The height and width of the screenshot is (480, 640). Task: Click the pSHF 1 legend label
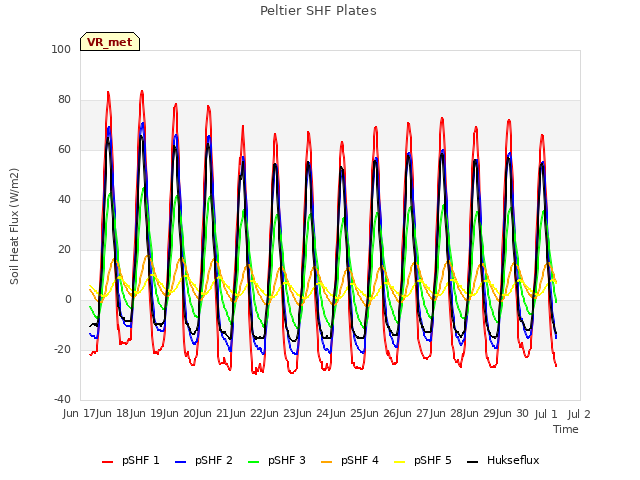(140, 460)
